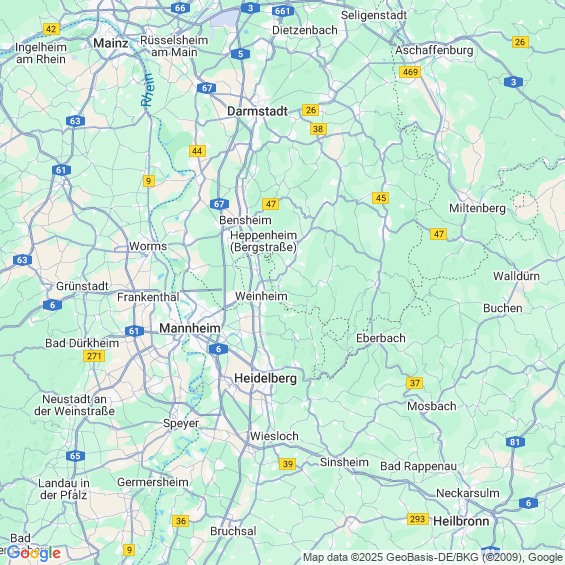Click the B469 road shield near Aschaffenburg
The width and height of the screenshot is (565, 565).
pos(410,72)
